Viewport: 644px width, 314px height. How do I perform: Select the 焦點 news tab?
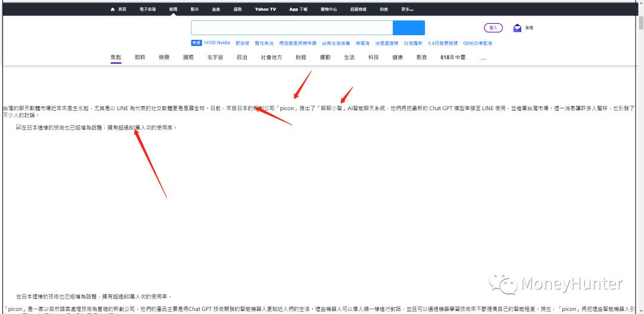[116, 58]
